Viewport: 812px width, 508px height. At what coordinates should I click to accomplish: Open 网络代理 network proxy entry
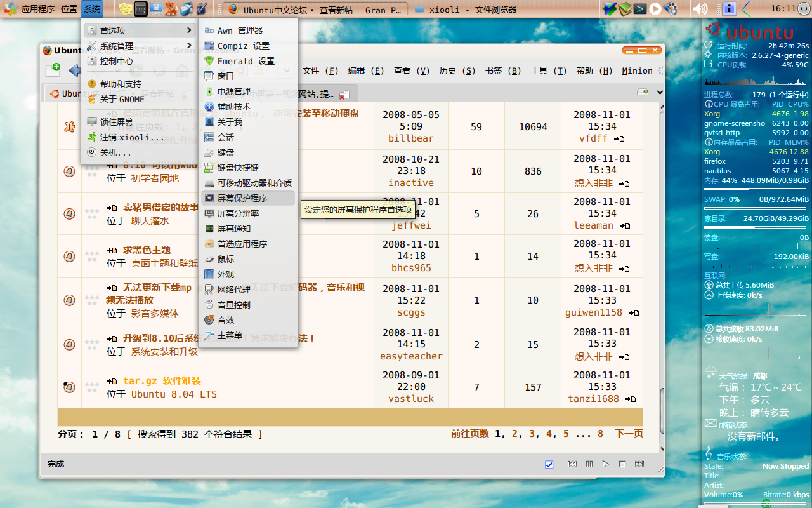click(248, 290)
